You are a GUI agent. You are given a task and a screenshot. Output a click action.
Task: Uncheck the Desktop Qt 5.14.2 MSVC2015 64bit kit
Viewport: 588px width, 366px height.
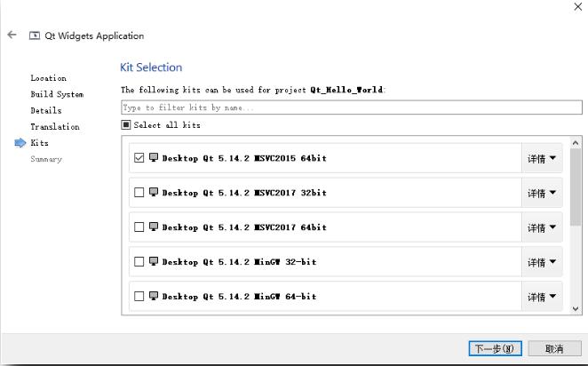[x=139, y=158]
